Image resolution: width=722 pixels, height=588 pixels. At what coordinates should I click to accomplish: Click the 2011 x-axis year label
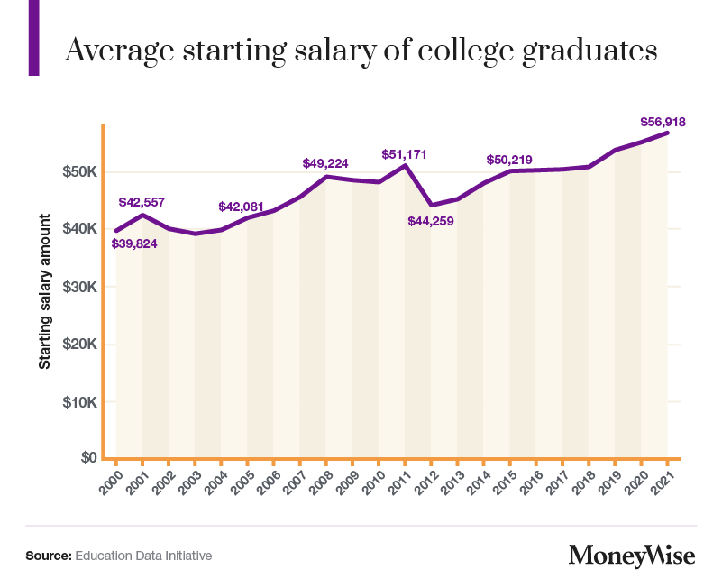(399, 482)
